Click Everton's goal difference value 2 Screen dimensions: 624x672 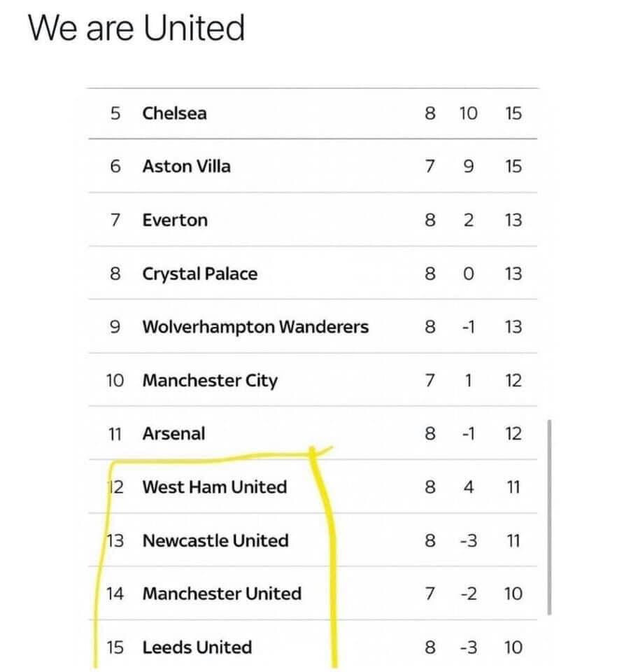click(469, 220)
